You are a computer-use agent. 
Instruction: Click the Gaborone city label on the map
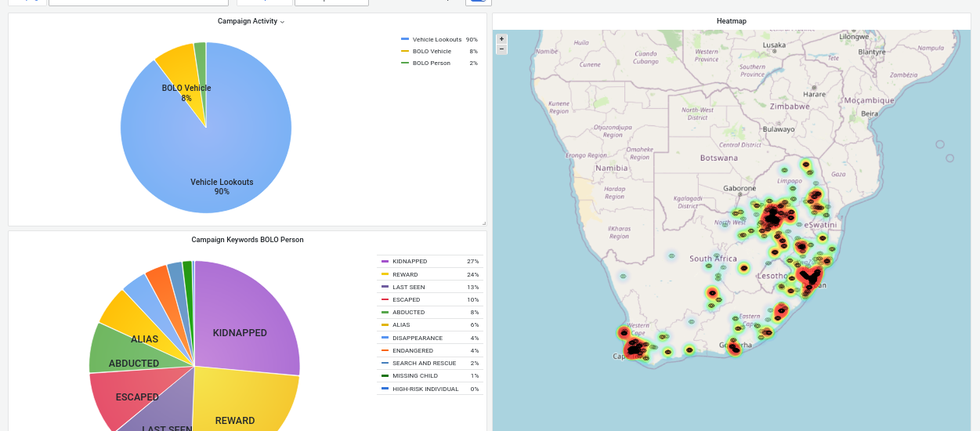pyautogui.click(x=740, y=189)
